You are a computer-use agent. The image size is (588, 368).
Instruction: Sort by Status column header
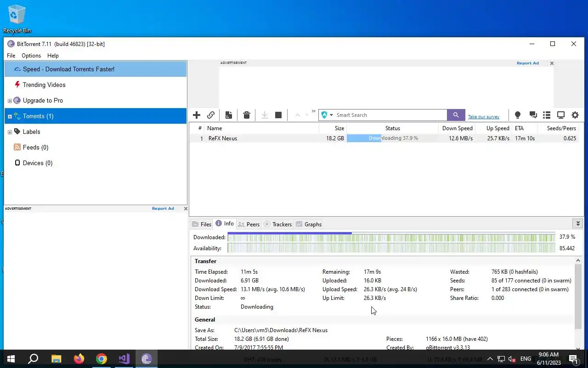393,128
